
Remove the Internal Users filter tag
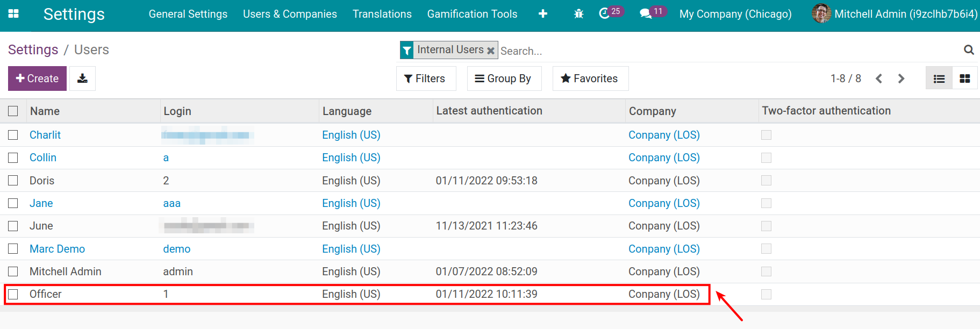(491, 51)
